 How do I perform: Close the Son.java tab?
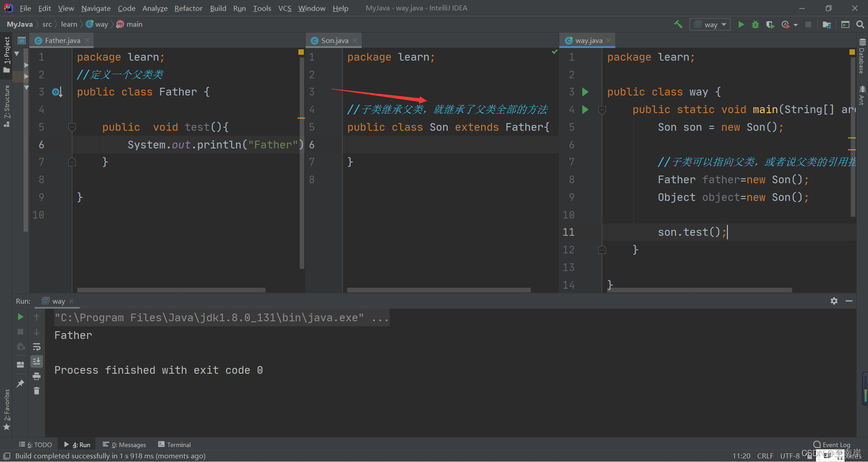coord(355,40)
